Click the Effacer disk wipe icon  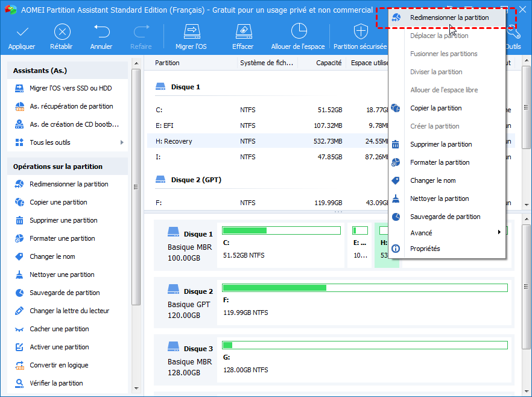[242, 32]
